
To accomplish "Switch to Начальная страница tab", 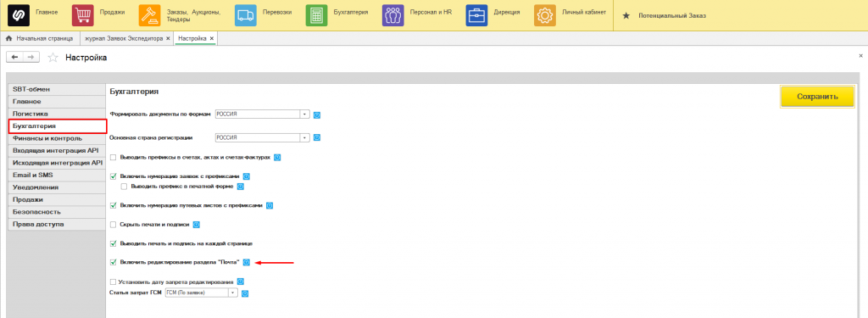I will pyautogui.click(x=39, y=39).
